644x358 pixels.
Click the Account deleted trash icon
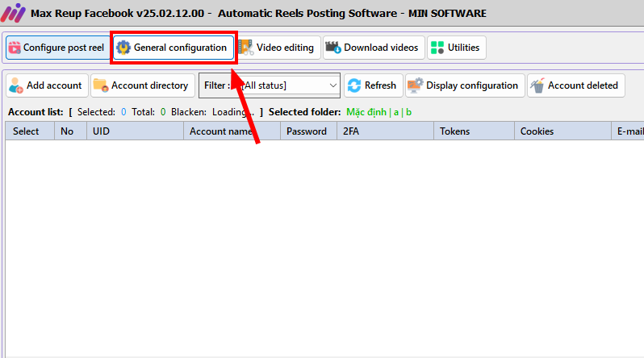coord(537,85)
